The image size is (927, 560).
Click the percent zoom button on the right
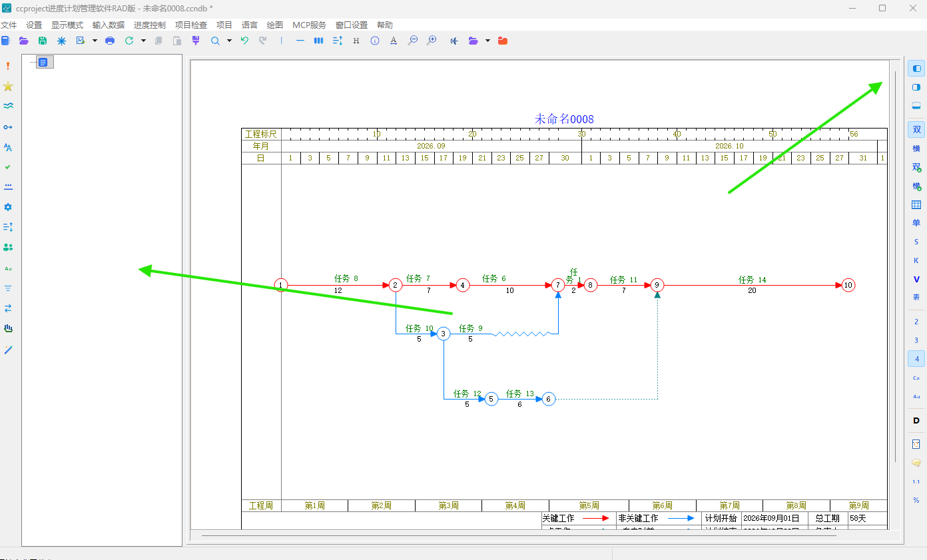pyautogui.click(x=916, y=500)
